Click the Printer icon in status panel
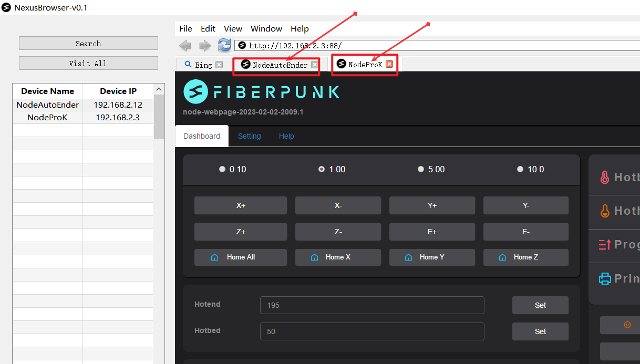 605,278
